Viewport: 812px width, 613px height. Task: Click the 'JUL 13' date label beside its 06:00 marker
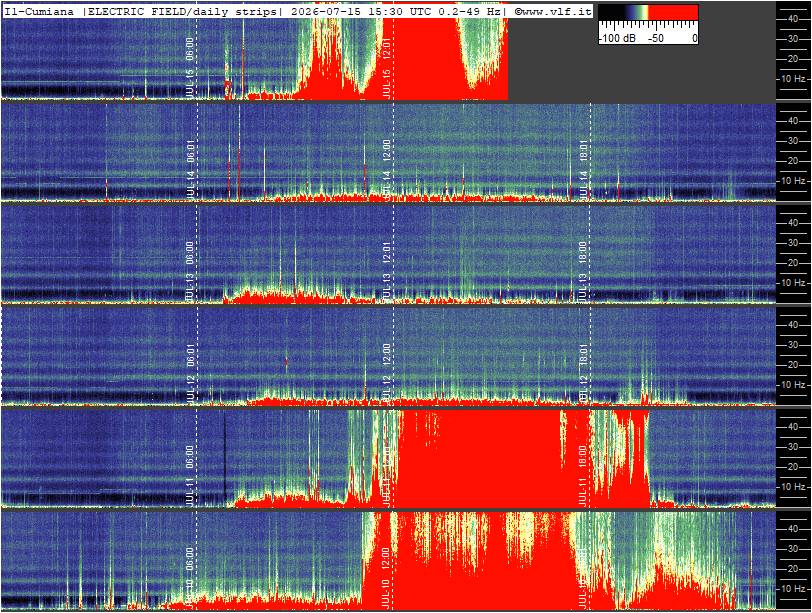190,287
